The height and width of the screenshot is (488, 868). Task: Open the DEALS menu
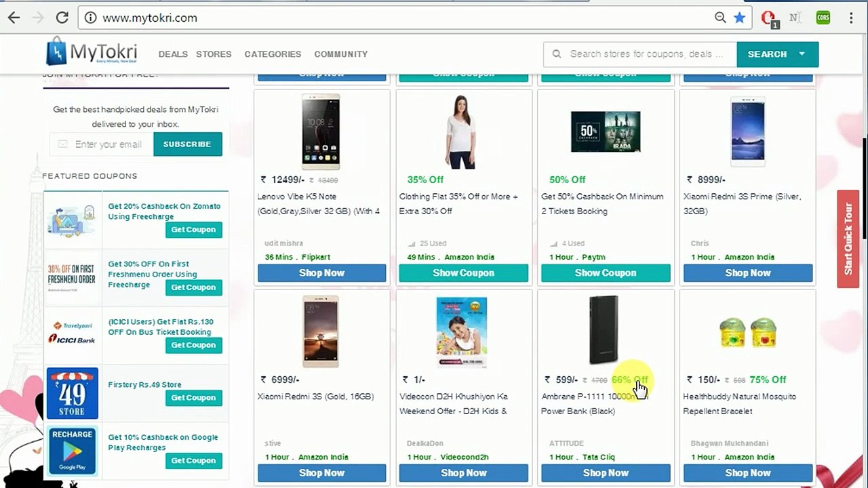pyautogui.click(x=173, y=54)
